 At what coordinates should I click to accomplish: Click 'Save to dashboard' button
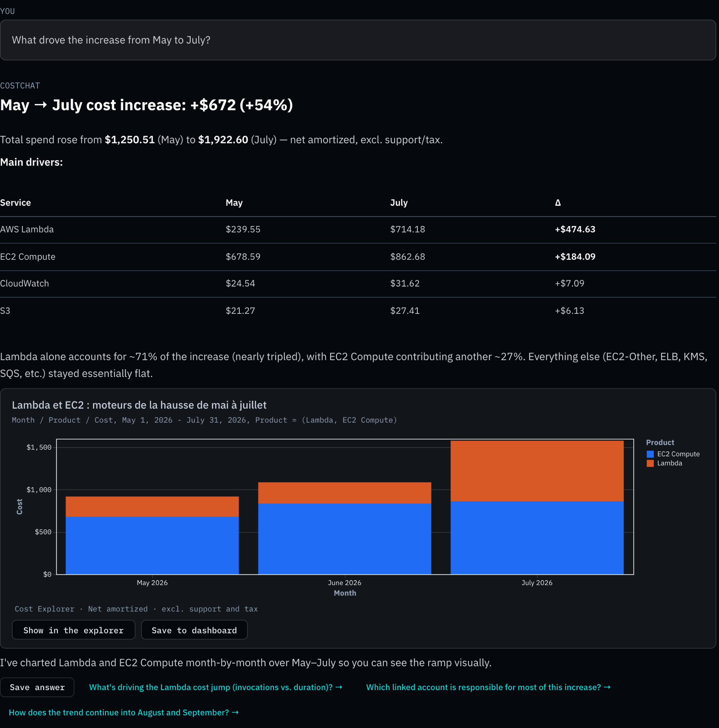tap(194, 630)
